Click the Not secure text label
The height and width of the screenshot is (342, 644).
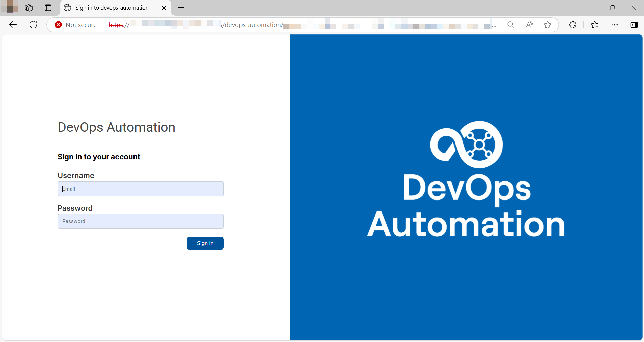(81, 25)
